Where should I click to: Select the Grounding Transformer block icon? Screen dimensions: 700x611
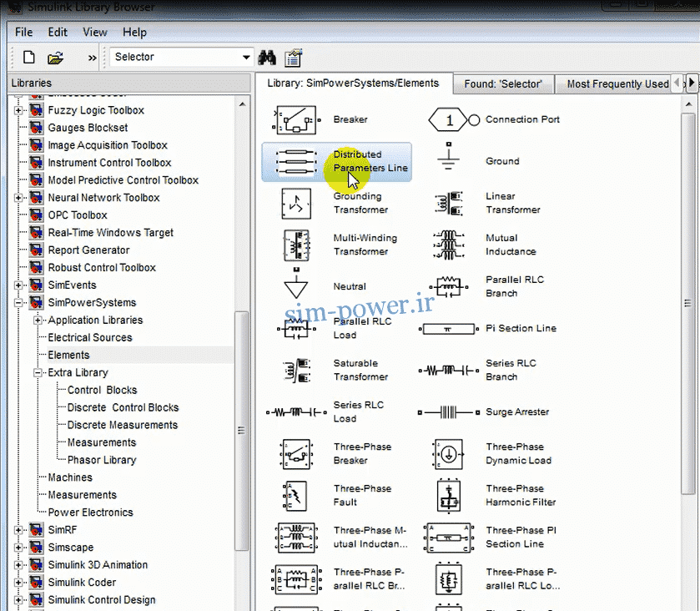pyautogui.click(x=296, y=203)
